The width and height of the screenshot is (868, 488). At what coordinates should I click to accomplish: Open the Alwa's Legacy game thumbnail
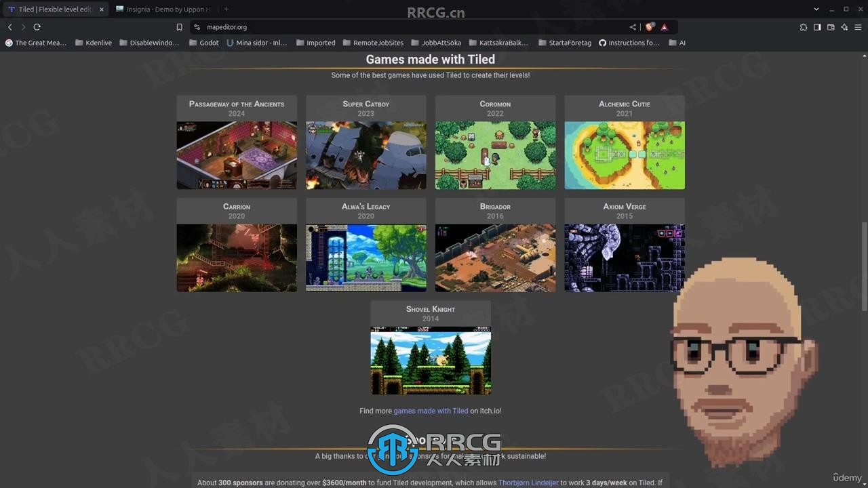coord(366,258)
